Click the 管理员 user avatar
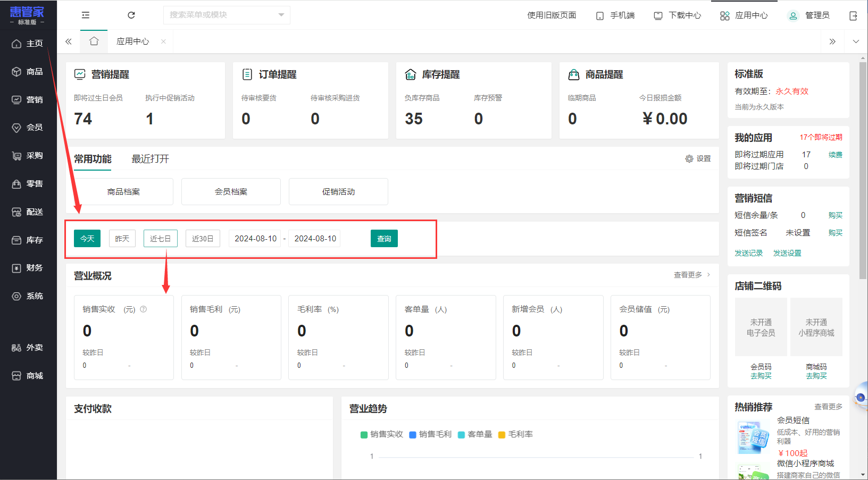 (x=793, y=15)
